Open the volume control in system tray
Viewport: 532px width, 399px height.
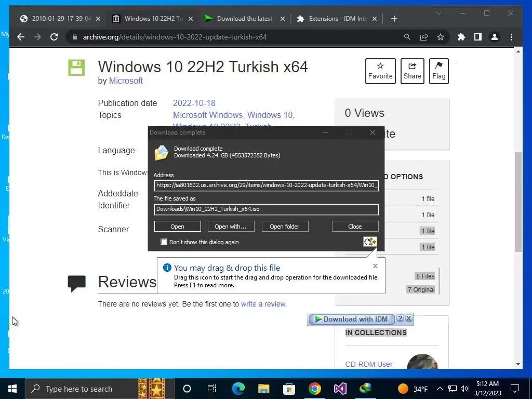click(x=465, y=389)
